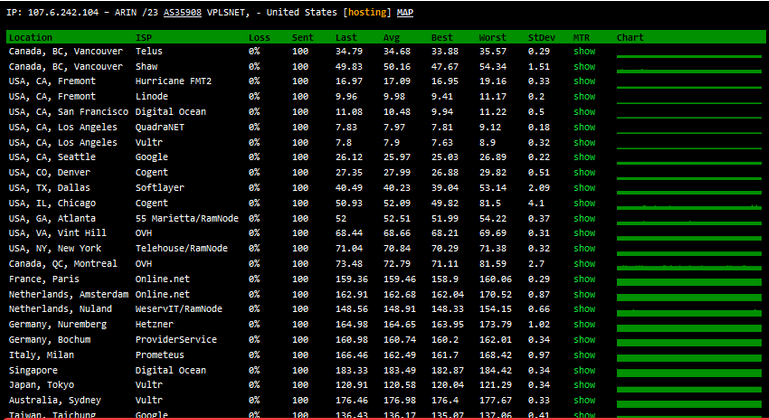Click the MTR column header
The height and width of the screenshot is (420, 769).
[x=582, y=37]
